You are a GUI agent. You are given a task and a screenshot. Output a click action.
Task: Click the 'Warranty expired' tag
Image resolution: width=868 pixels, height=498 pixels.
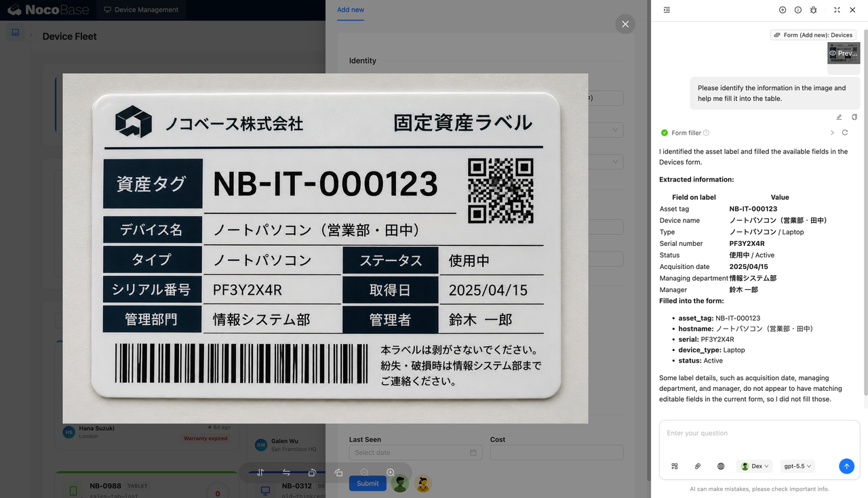point(205,438)
